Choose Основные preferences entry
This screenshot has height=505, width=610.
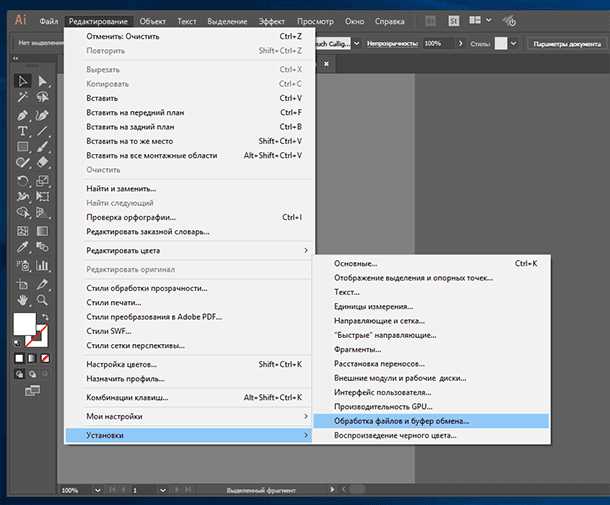point(431,263)
